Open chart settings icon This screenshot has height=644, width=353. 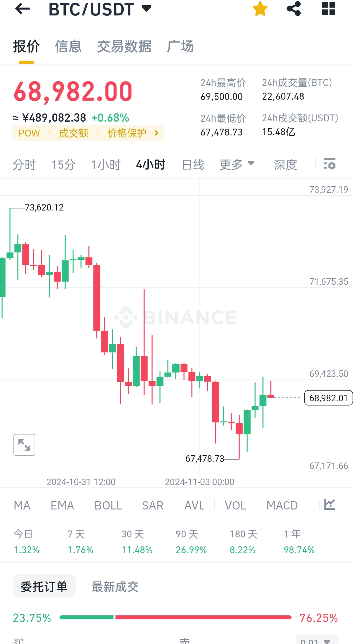point(330,164)
